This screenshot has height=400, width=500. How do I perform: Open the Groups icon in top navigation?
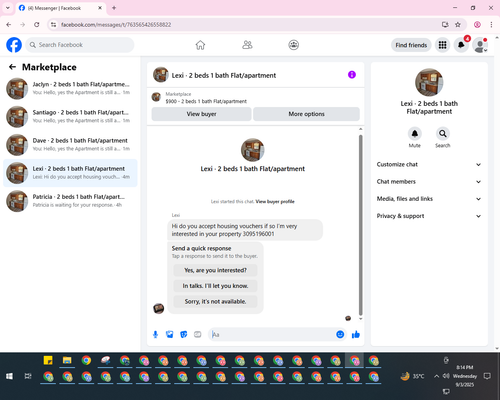[x=294, y=45]
